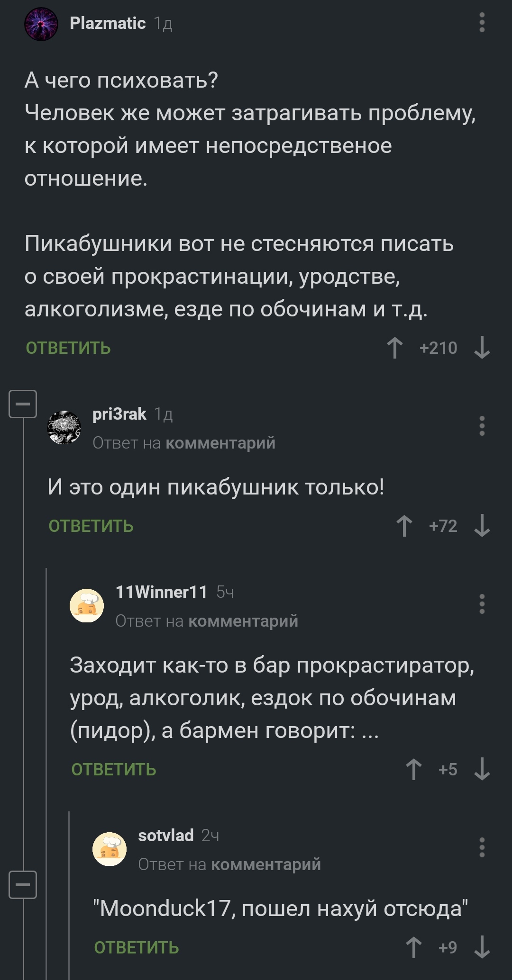Viewport: 512px width, 980px height.
Task: Upvote sotvlad's comment
Action: coord(413,947)
